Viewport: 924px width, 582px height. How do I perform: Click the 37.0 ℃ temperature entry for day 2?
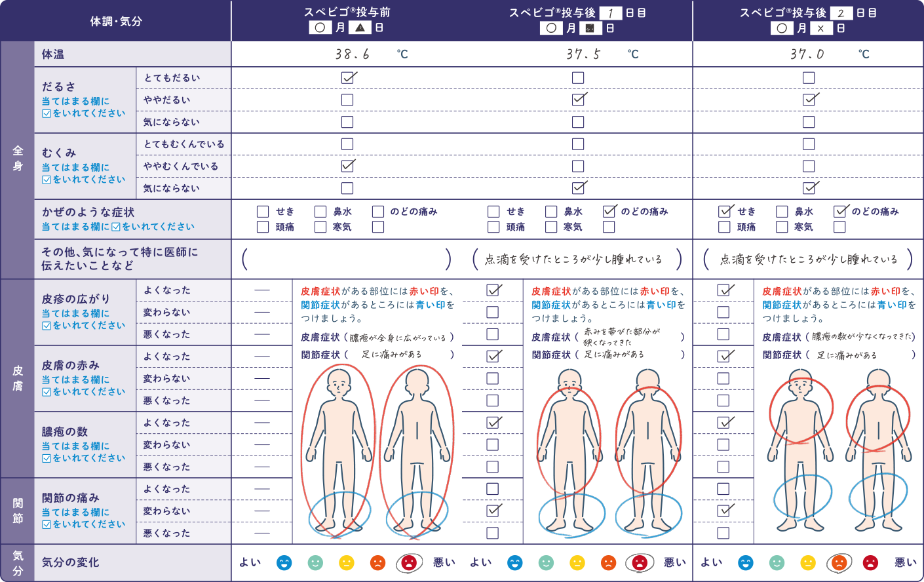pyautogui.click(x=808, y=54)
